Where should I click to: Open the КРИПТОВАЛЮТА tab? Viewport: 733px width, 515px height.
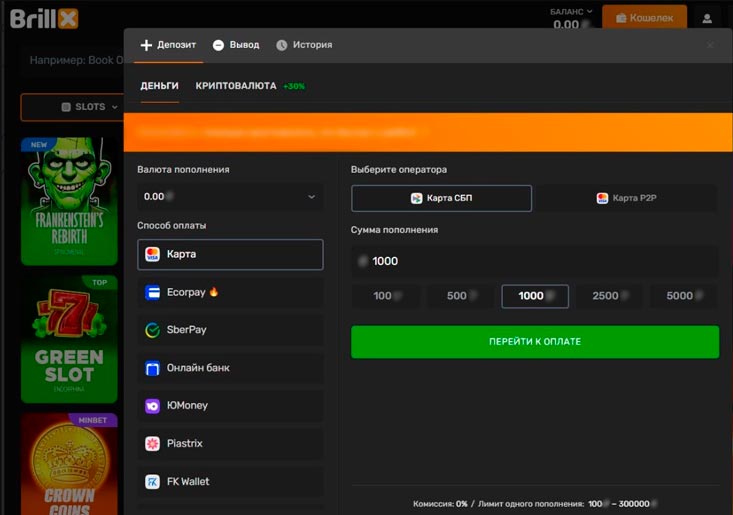pyautogui.click(x=236, y=86)
